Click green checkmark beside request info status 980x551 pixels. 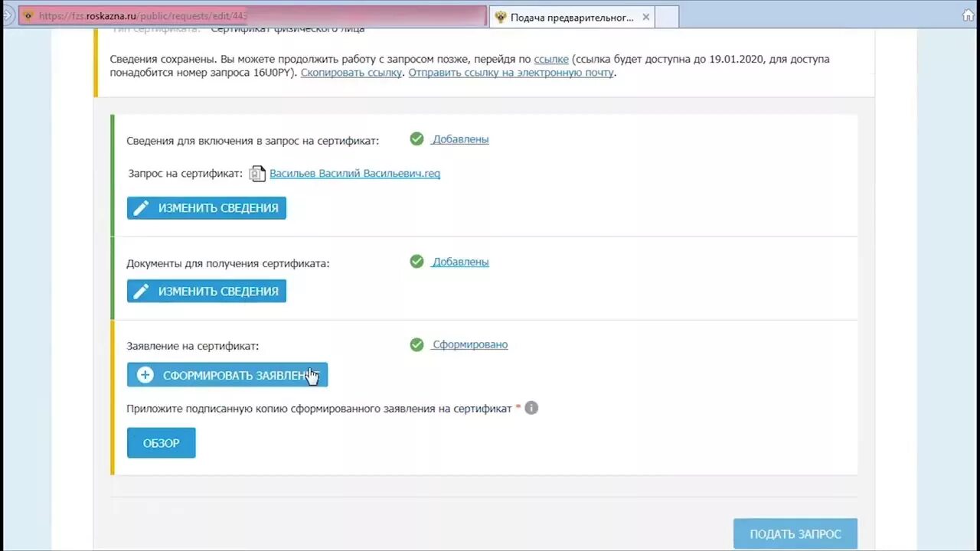click(416, 139)
